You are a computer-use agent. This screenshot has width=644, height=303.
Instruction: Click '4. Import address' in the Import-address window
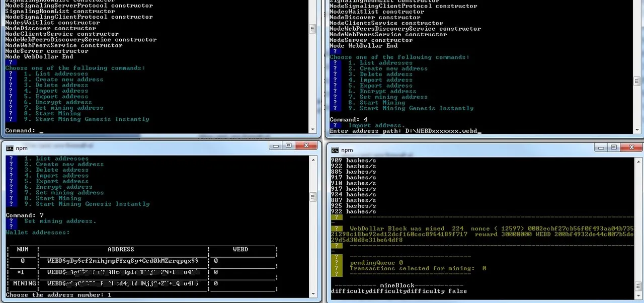[x=380, y=80]
